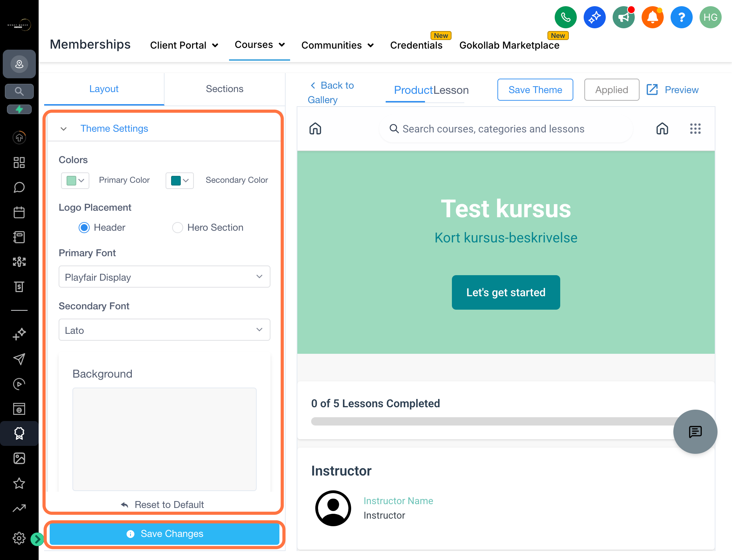Image resolution: width=732 pixels, height=560 pixels.
Task: Click the Let's get started button
Action: coord(506,292)
